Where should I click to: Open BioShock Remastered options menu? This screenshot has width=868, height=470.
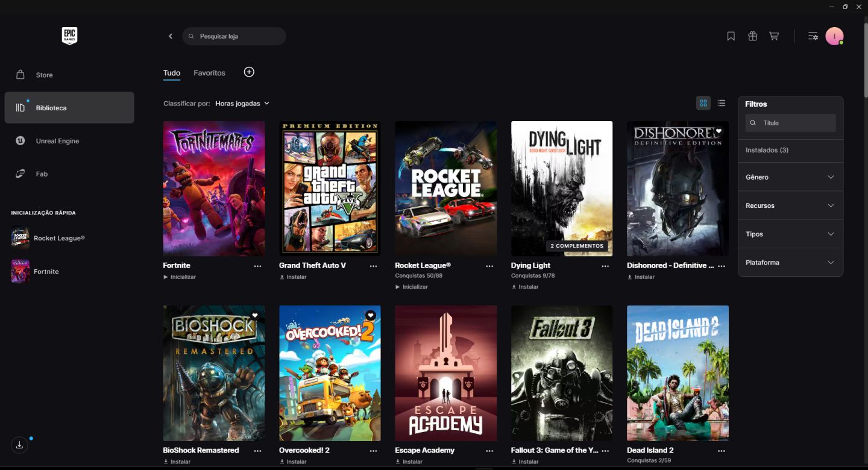[257, 451]
